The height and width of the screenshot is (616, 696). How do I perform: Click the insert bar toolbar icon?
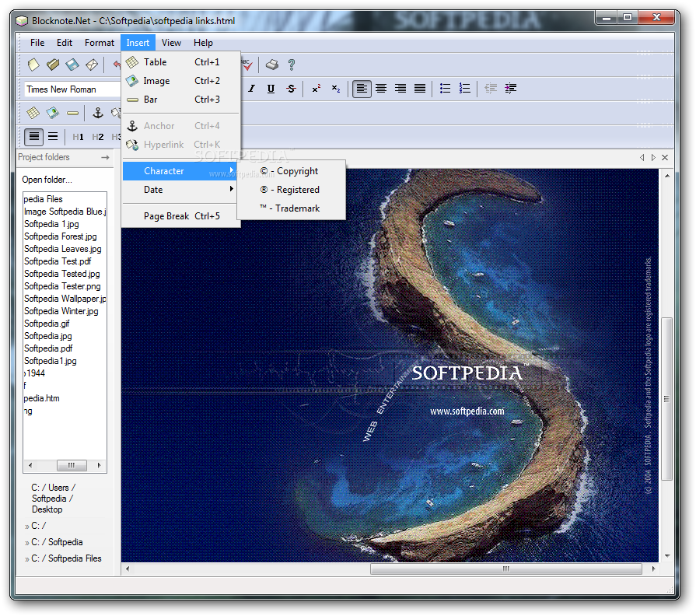tap(72, 114)
